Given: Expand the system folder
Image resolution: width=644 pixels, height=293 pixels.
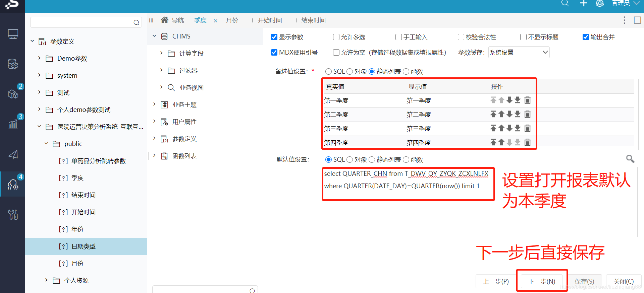Looking at the screenshot, I should pos(39,75).
